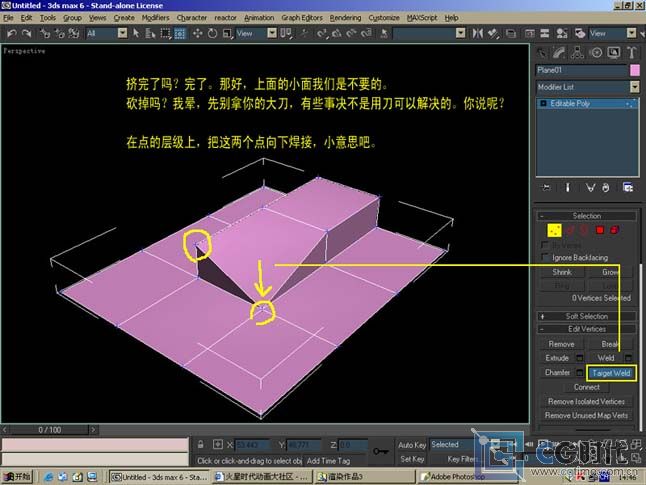Click the Connect button
Image resolution: width=646 pixels, height=485 pixels.
587,387
